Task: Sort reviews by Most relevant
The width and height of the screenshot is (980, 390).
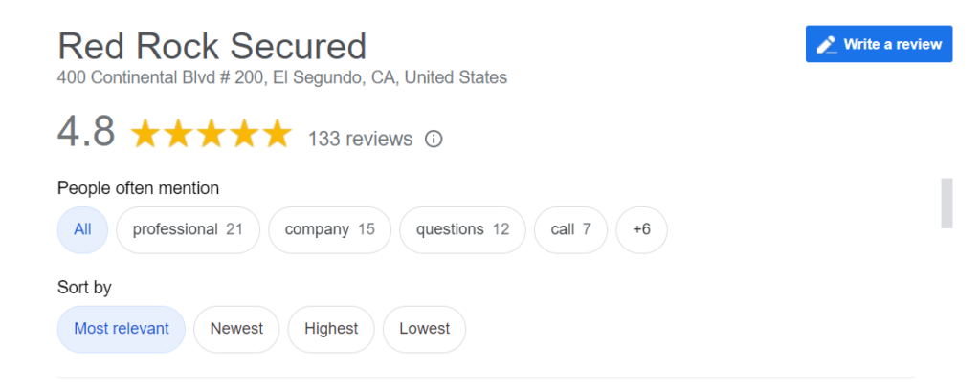Action: pyautogui.click(x=122, y=329)
